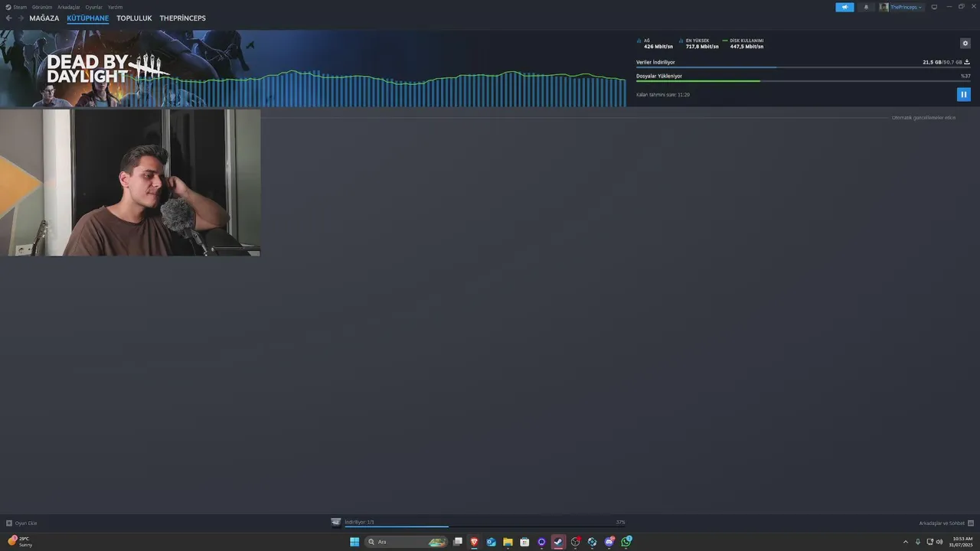Open File Explorer from taskbar
Viewport: 980px width, 551px height.
tap(508, 542)
